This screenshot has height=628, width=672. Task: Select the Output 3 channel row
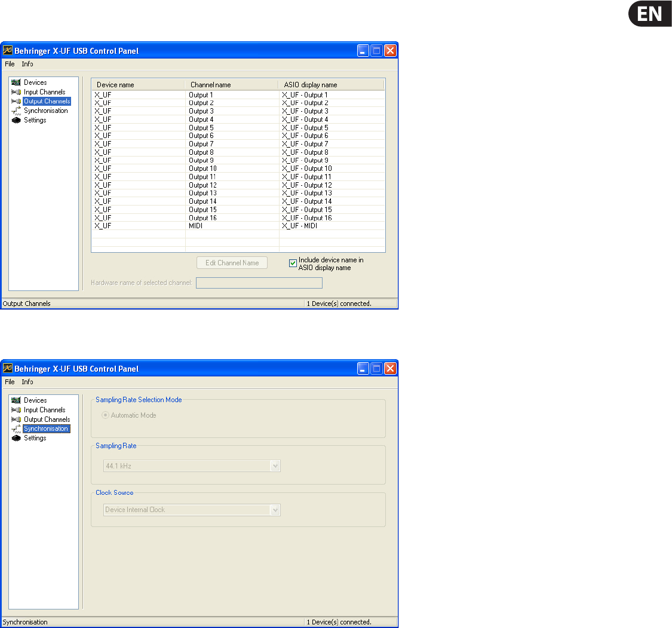pos(238,111)
